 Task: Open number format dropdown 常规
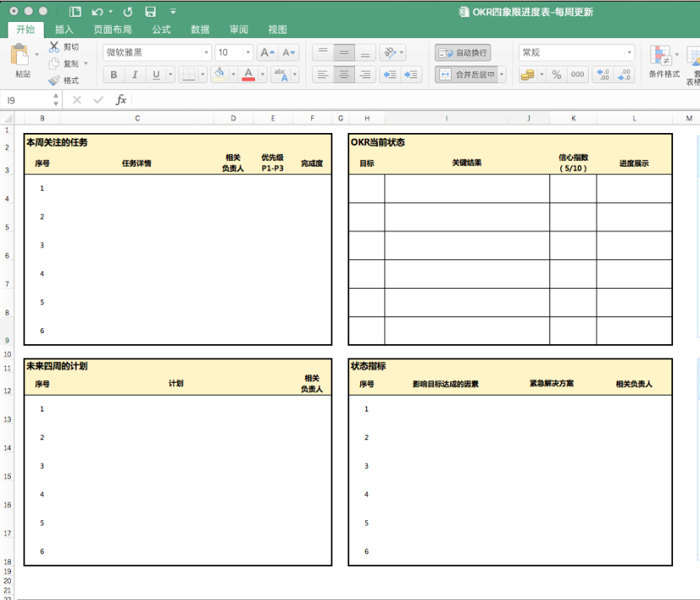(629, 53)
